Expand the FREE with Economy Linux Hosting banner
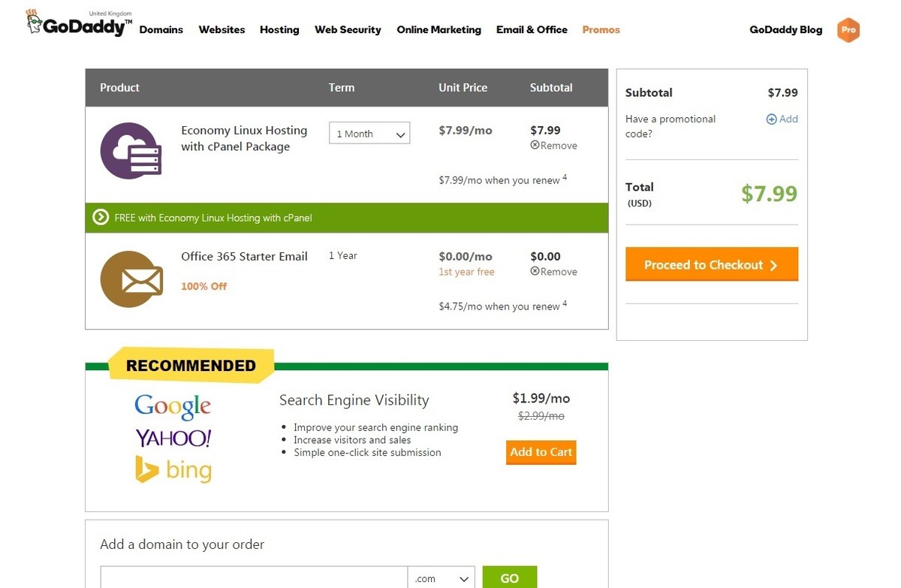Screen dimensions: 901x588 click(x=212, y=218)
